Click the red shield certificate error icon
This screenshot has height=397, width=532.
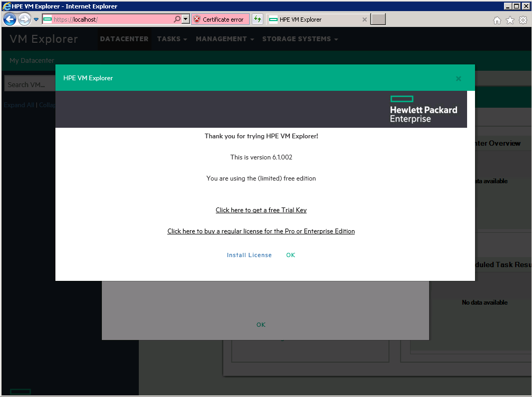pyautogui.click(x=197, y=20)
